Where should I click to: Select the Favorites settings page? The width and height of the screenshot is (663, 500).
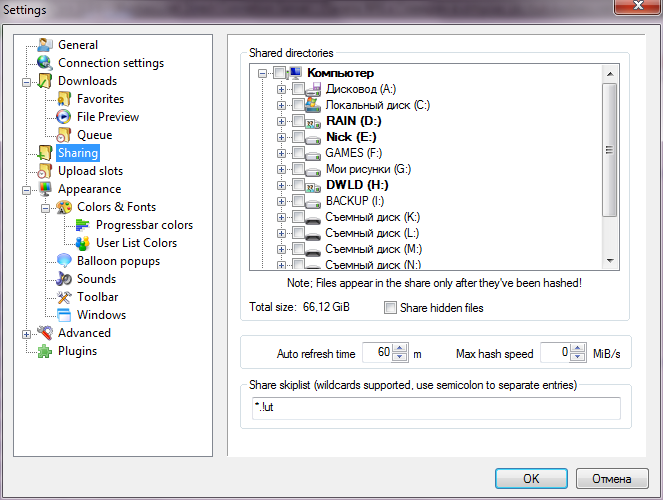101,99
